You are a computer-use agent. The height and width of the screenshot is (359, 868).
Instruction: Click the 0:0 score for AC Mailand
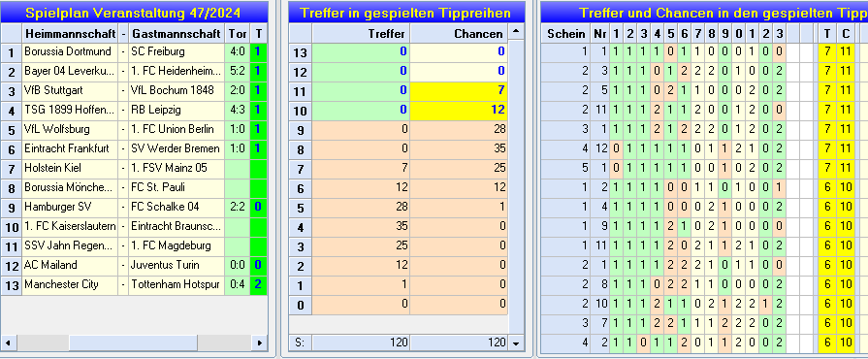pos(238,266)
